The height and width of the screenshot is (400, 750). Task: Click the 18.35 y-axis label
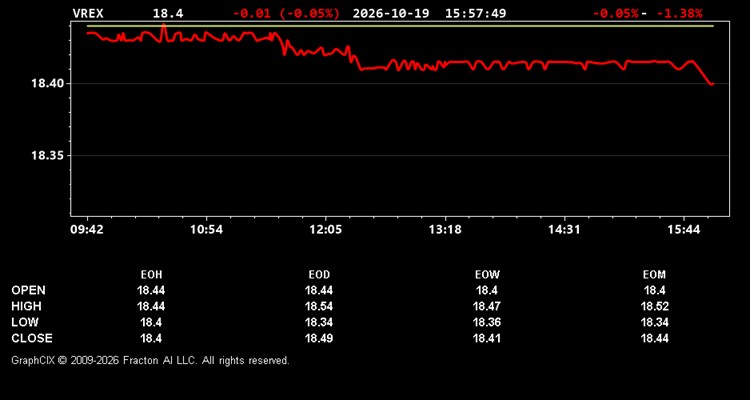47,156
